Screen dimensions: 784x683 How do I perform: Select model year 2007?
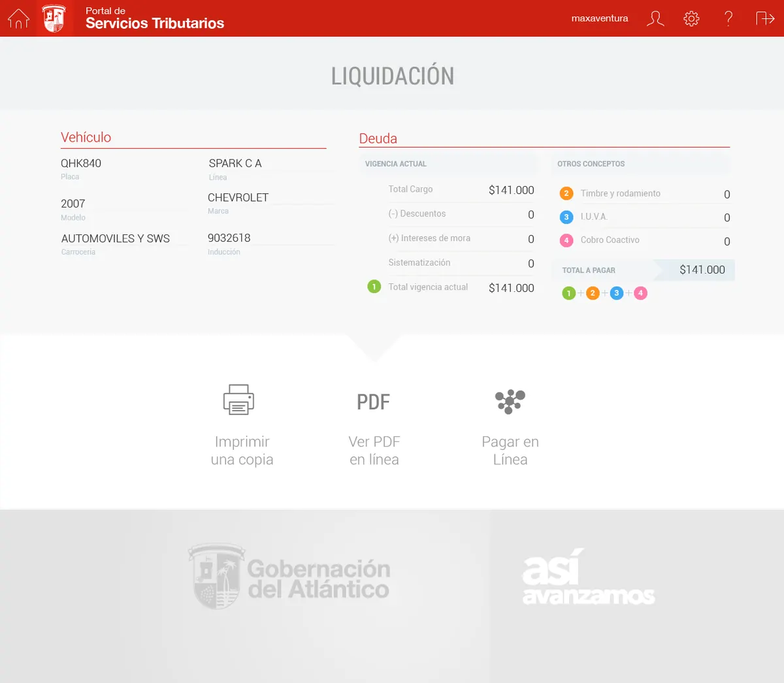point(73,204)
